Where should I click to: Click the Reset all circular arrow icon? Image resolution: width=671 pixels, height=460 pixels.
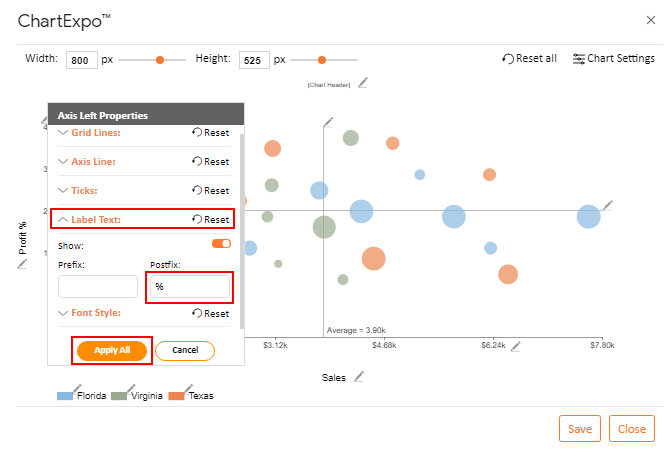(508, 59)
